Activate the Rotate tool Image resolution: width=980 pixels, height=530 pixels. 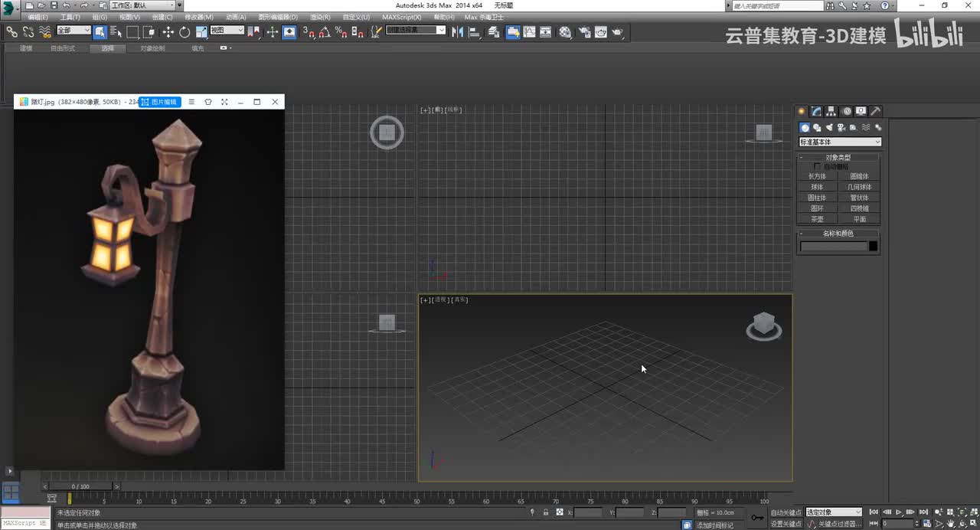point(185,32)
